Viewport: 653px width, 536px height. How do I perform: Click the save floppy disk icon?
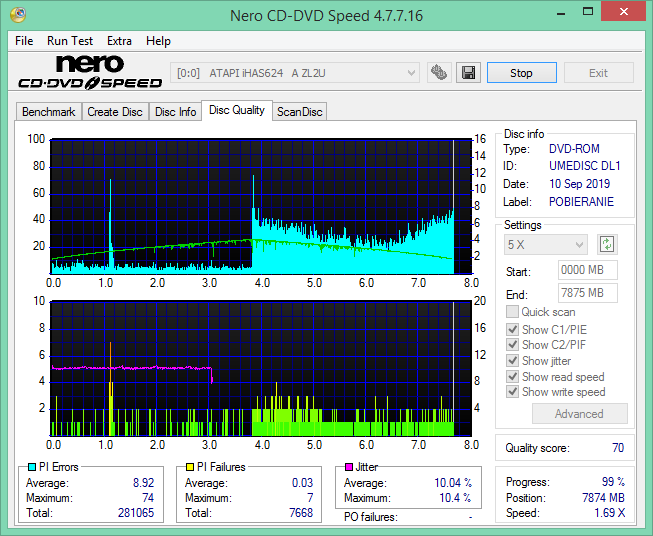point(469,73)
